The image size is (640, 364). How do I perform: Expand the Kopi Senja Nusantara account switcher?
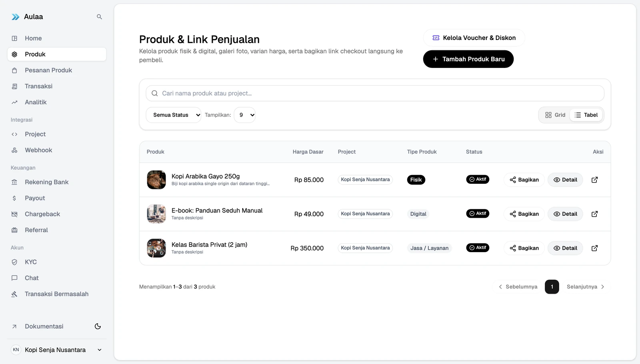[x=57, y=350]
